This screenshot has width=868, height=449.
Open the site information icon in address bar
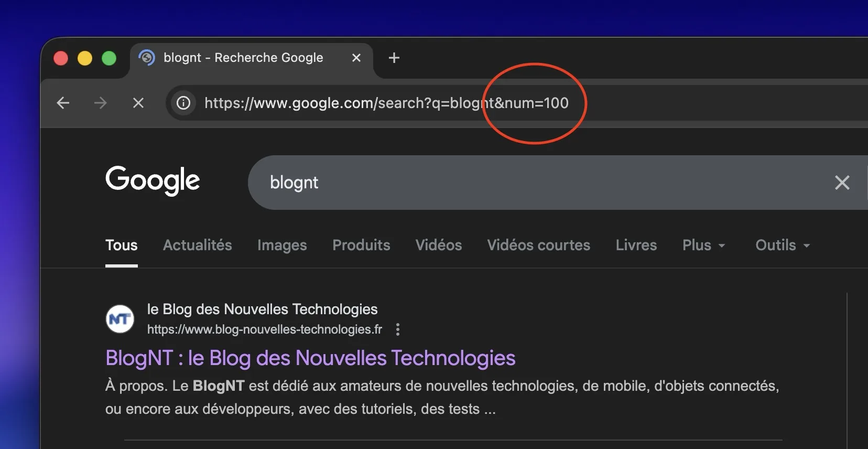[183, 103]
